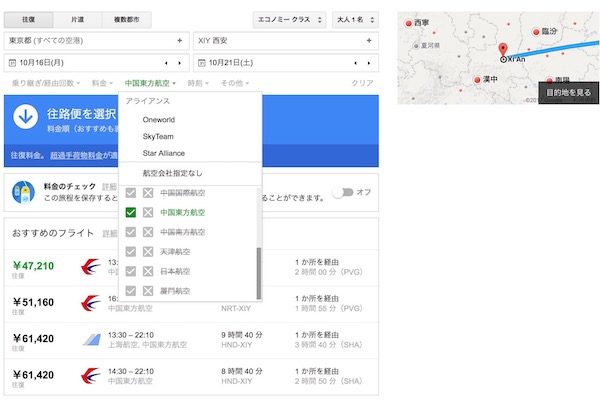Open the その他 filter dropdown
Viewport: 600px width, 400px height.
(x=235, y=83)
